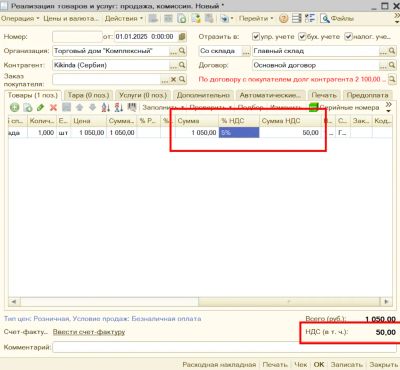The image size is (400, 370).
Task: Toggle the налог. учете checkbox
Action: (348, 36)
